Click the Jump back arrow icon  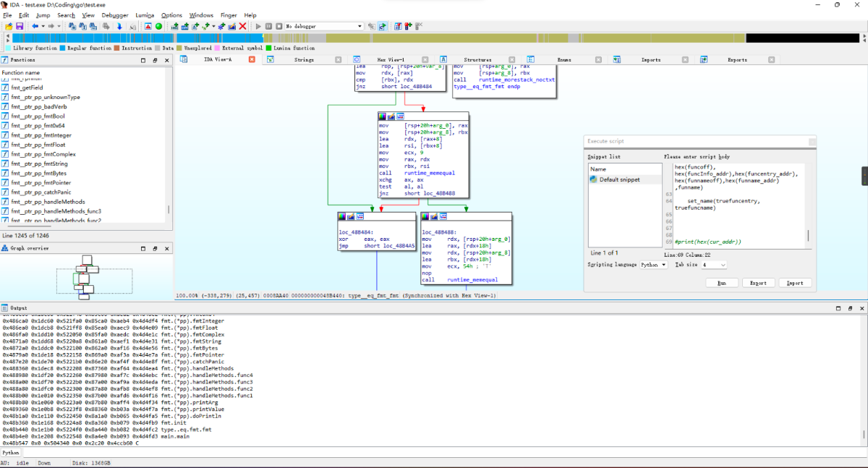click(x=35, y=26)
